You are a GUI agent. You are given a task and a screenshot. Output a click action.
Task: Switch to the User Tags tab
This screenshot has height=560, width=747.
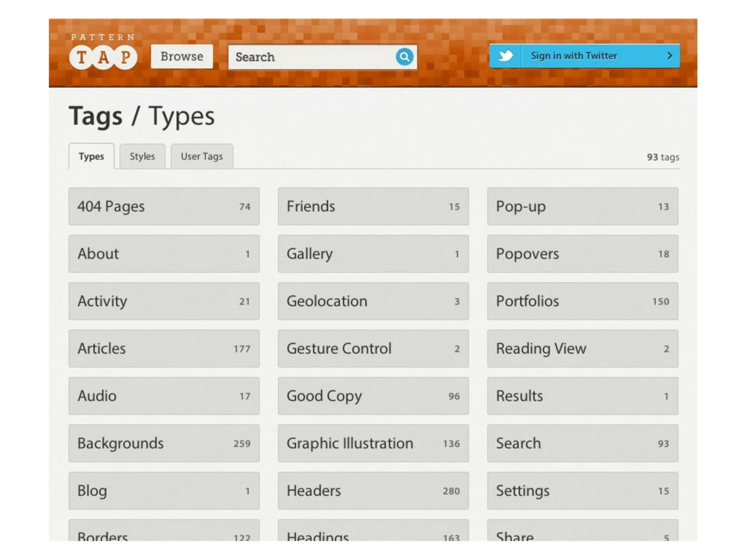click(202, 156)
